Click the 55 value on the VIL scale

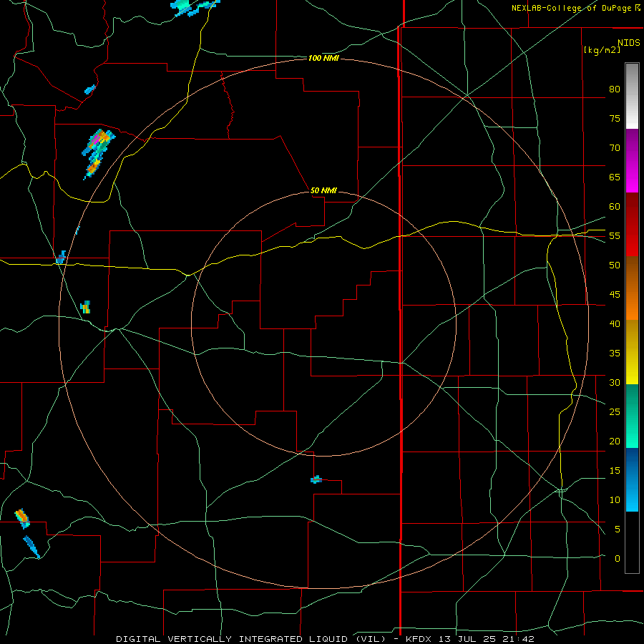click(615, 235)
